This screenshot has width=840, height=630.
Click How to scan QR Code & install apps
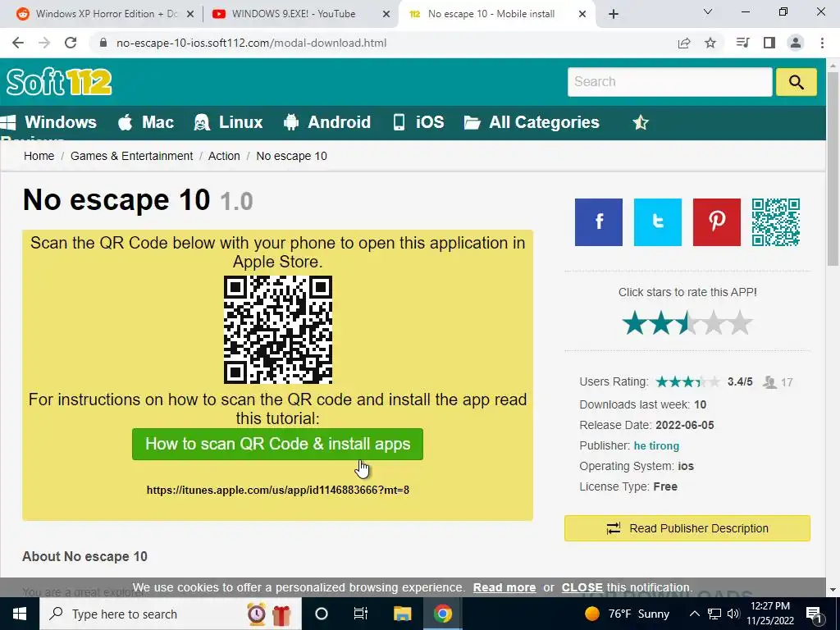click(277, 444)
